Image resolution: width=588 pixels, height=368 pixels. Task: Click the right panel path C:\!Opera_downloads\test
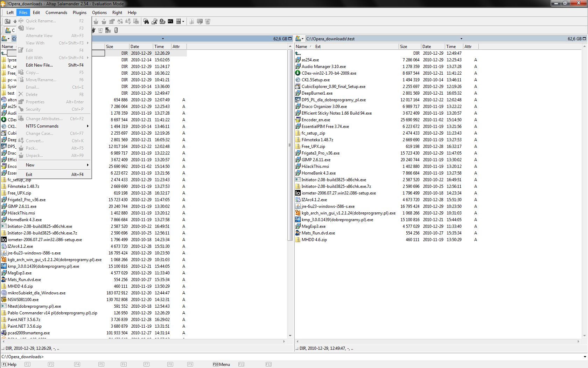pyautogui.click(x=330, y=39)
